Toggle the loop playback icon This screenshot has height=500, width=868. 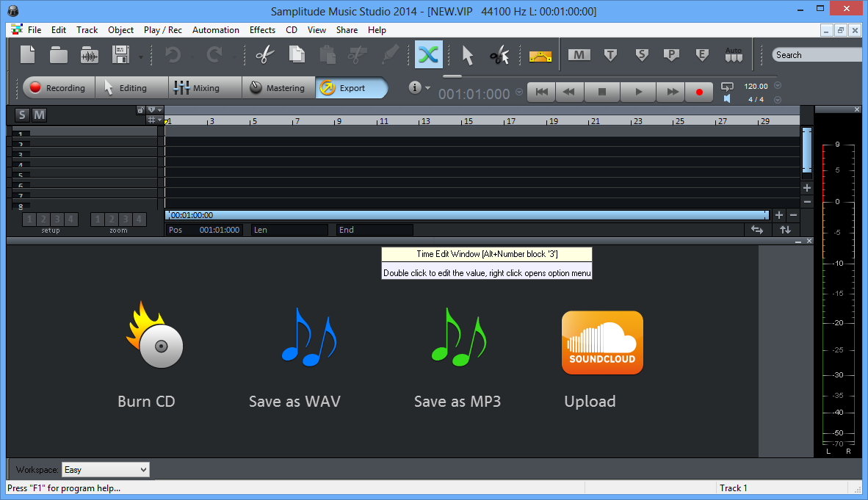coord(727,86)
